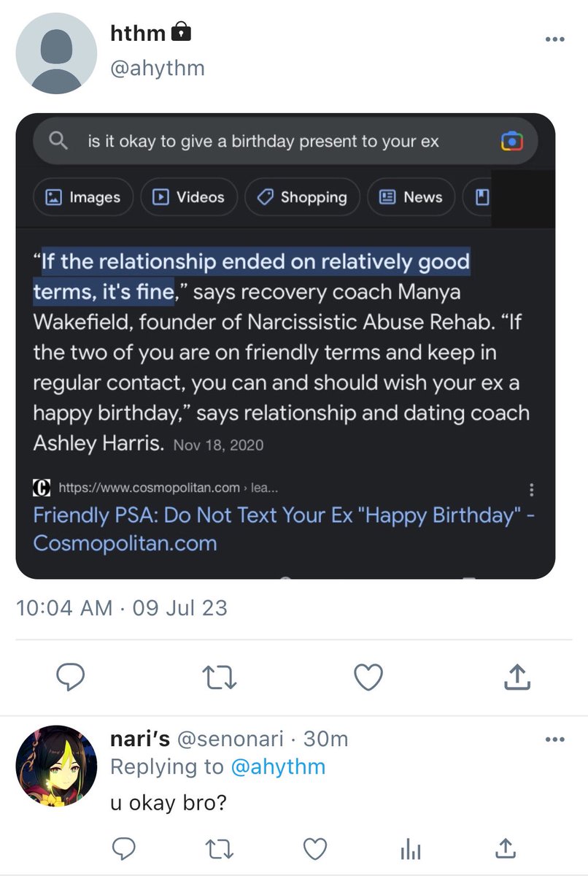Tap the News tab in the screenshot
Viewport: 588px width, 876px height.
(x=411, y=197)
